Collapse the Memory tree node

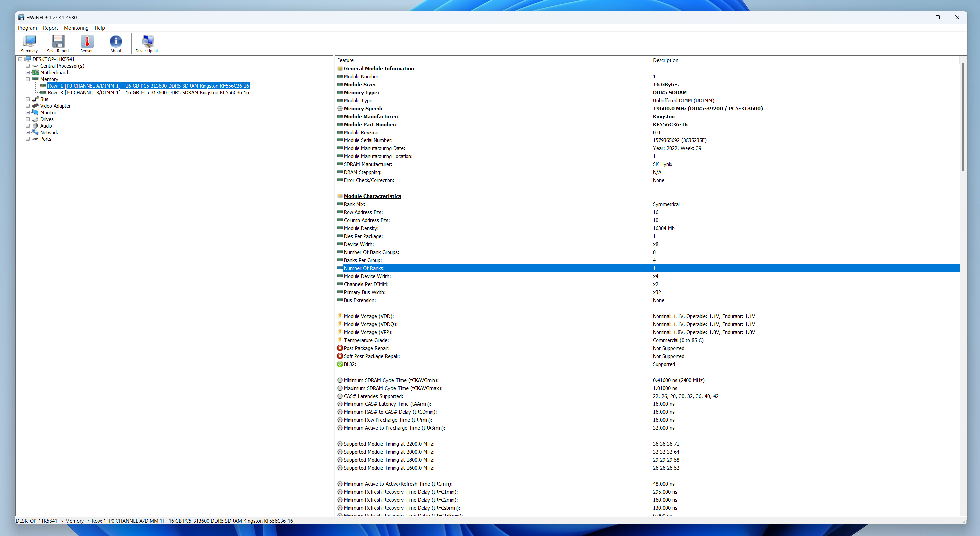(x=28, y=79)
